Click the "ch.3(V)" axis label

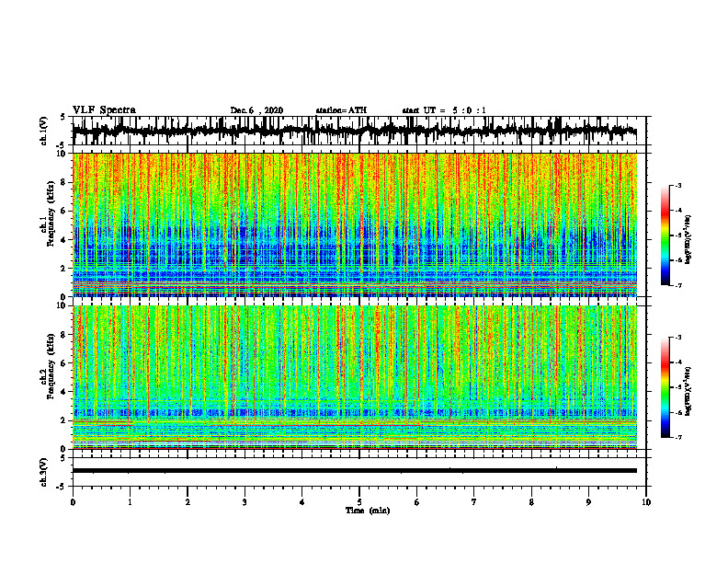pyautogui.click(x=44, y=472)
